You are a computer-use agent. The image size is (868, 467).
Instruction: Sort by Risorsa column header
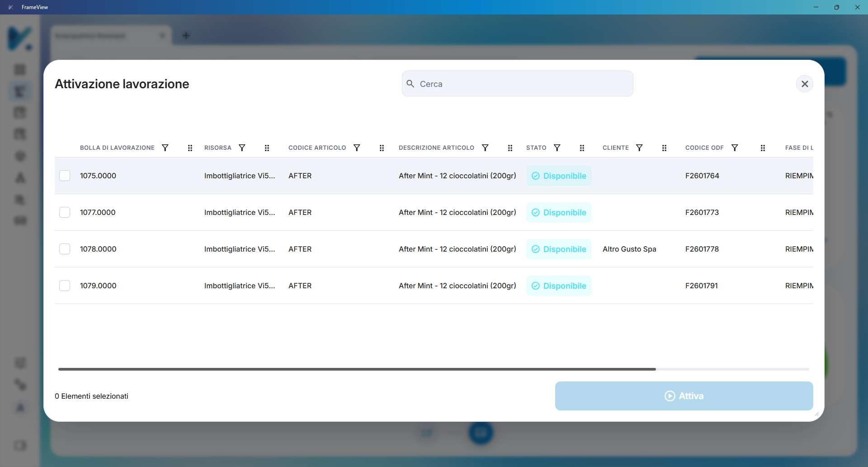pyautogui.click(x=218, y=148)
